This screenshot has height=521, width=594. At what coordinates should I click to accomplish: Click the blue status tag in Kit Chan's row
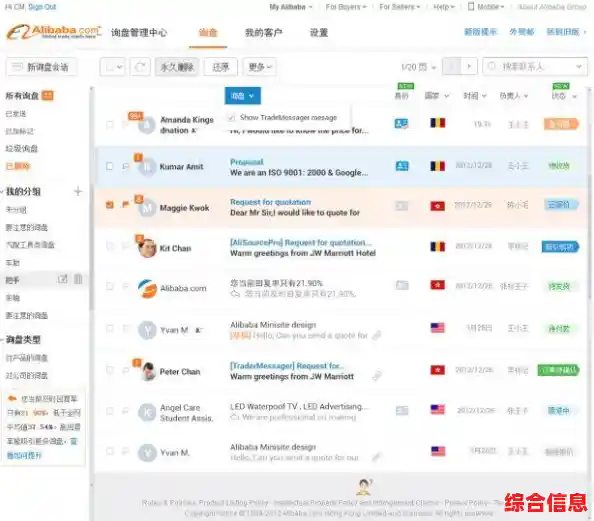click(x=560, y=247)
